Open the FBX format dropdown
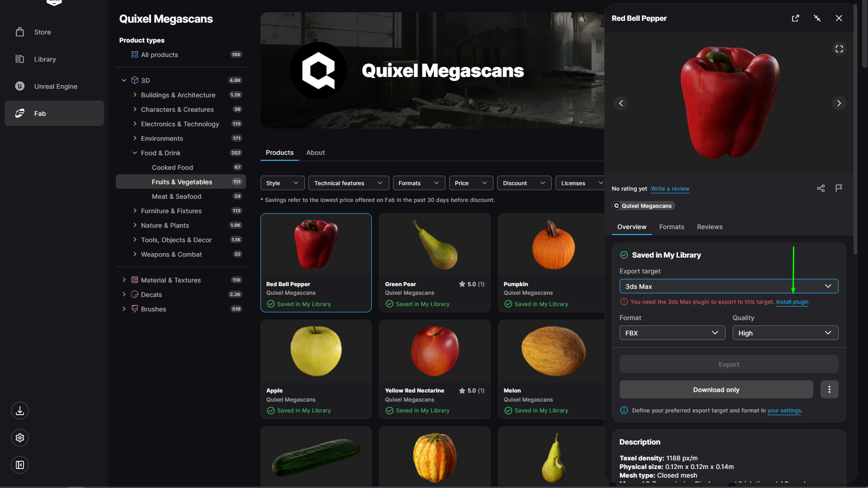The height and width of the screenshot is (488, 868). (x=672, y=333)
